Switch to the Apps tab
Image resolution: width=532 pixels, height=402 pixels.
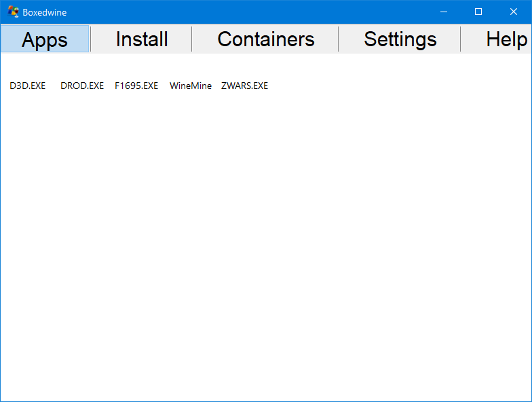click(x=45, y=39)
